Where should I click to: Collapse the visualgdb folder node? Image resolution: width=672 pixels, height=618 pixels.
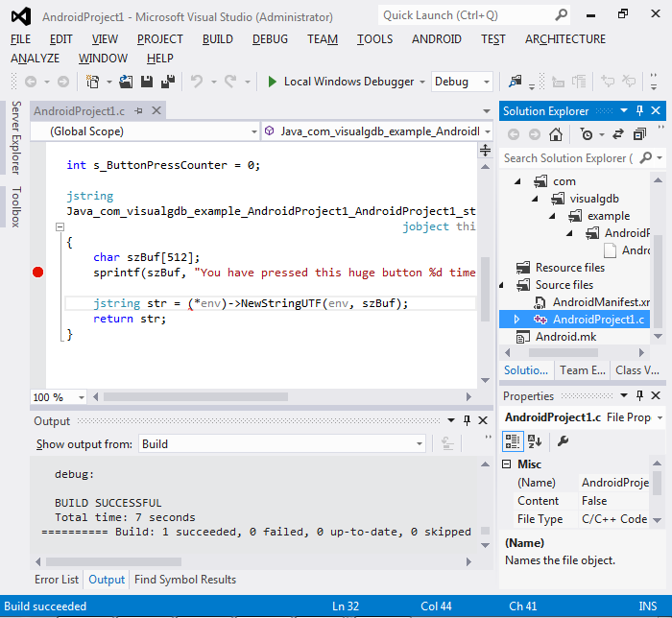(535, 199)
